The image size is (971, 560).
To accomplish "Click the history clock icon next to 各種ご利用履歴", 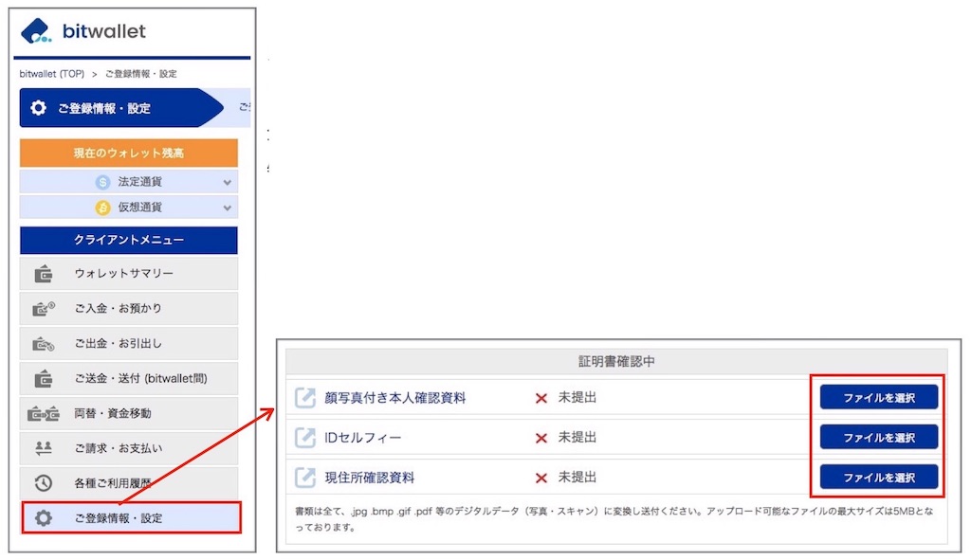I will tap(44, 483).
